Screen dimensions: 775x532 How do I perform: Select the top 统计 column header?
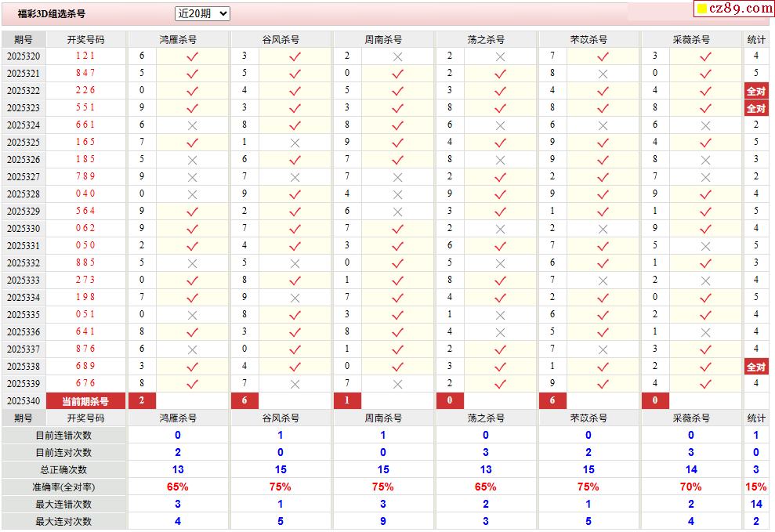point(756,39)
